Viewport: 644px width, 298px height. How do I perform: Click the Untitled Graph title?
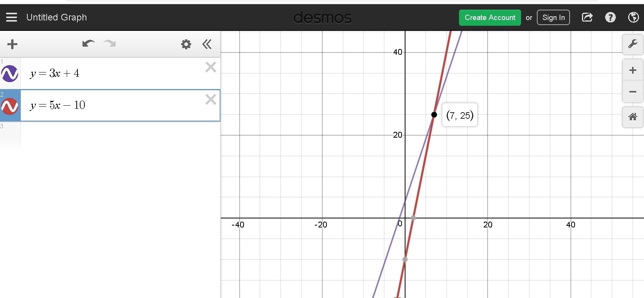point(57,17)
